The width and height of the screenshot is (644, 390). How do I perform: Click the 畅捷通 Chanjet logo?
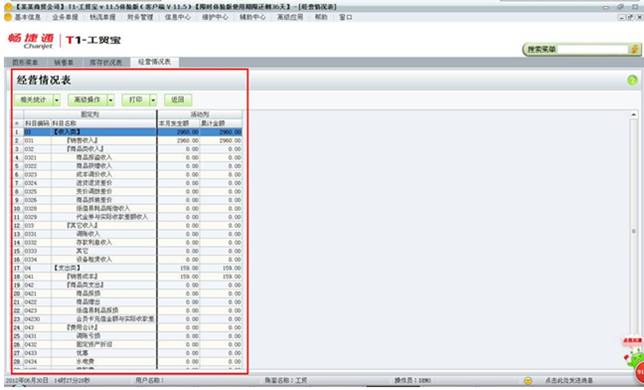31,40
